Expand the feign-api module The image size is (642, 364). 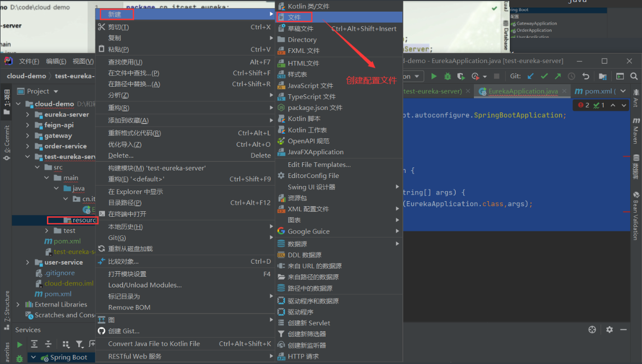tap(28, 125)
